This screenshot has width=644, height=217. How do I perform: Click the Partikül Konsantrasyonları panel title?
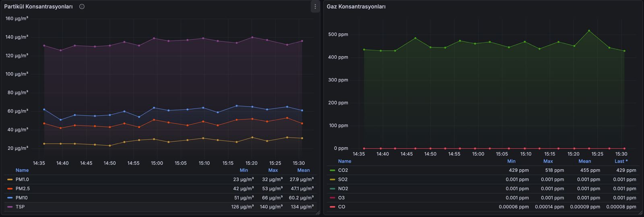click(x=38, y=6)
